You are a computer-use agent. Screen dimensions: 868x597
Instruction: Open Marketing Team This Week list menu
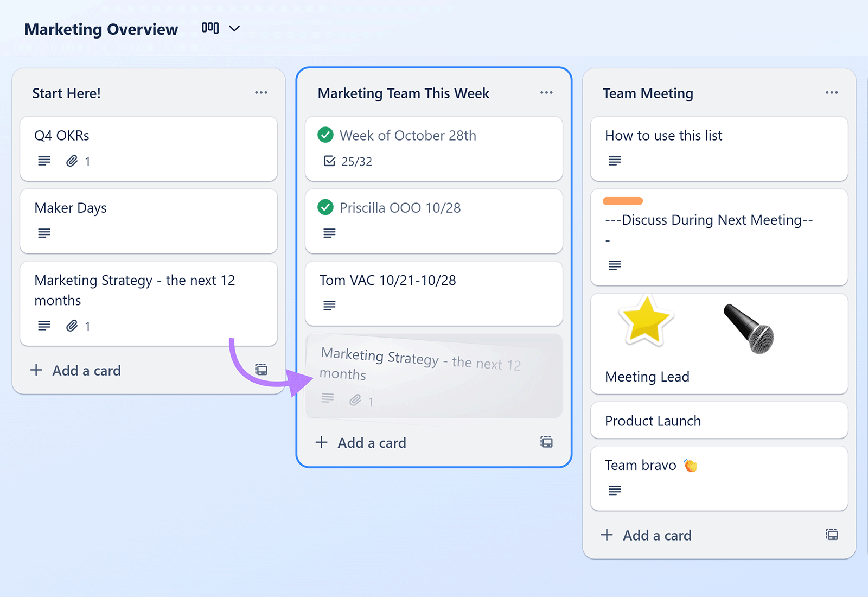(546, 93)
